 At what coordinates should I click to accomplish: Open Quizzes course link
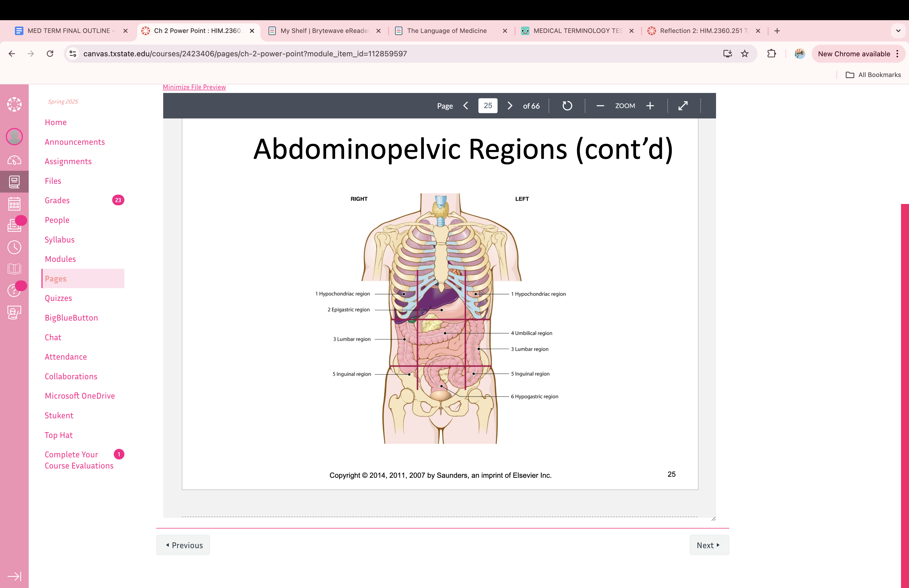[x=58, y=298]
